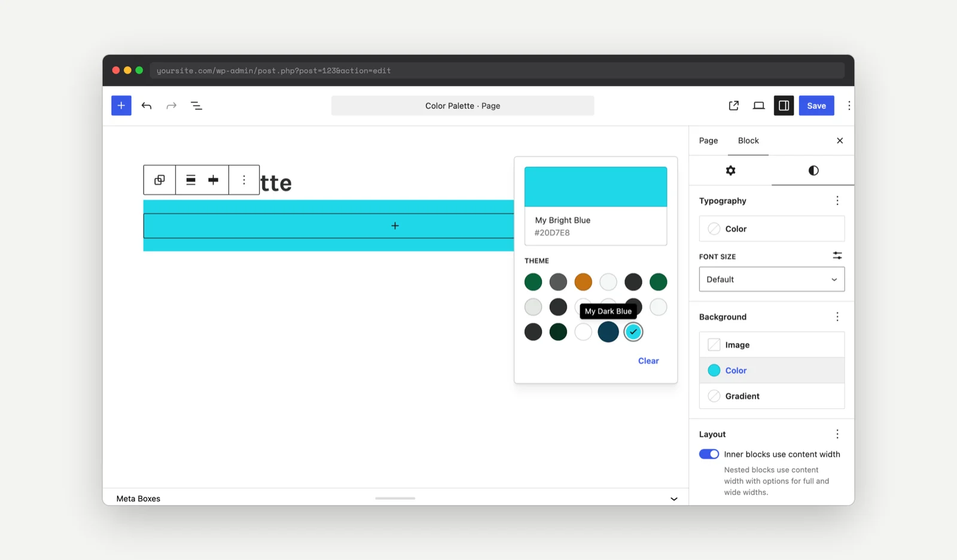Open the block inserter plus button

coord(121,106)
